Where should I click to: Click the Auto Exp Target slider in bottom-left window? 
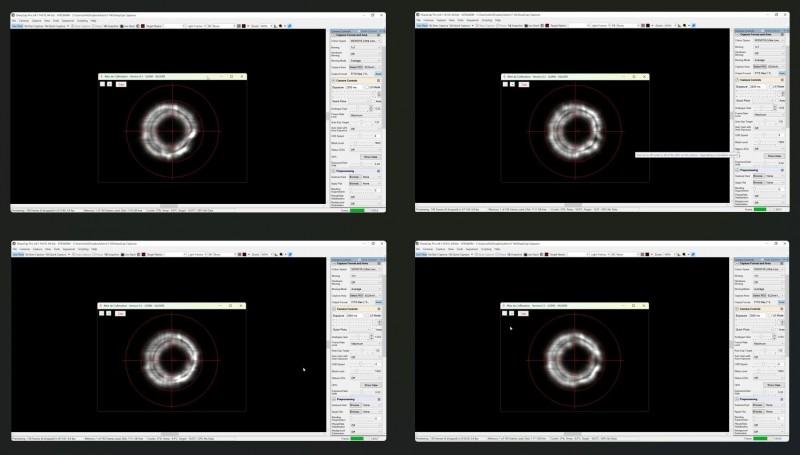point(361,351)
